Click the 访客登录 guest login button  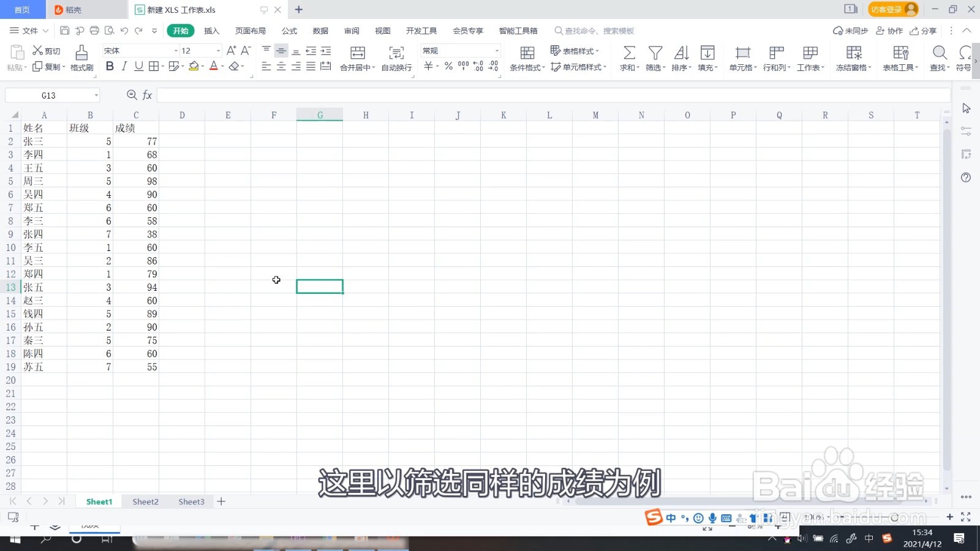point(893,9)
